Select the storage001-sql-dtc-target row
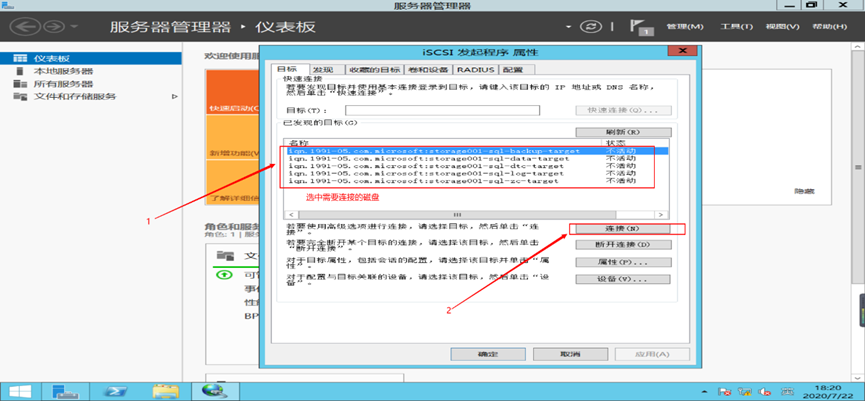Viewport: 865px width, 401px height. pos(478,165)
